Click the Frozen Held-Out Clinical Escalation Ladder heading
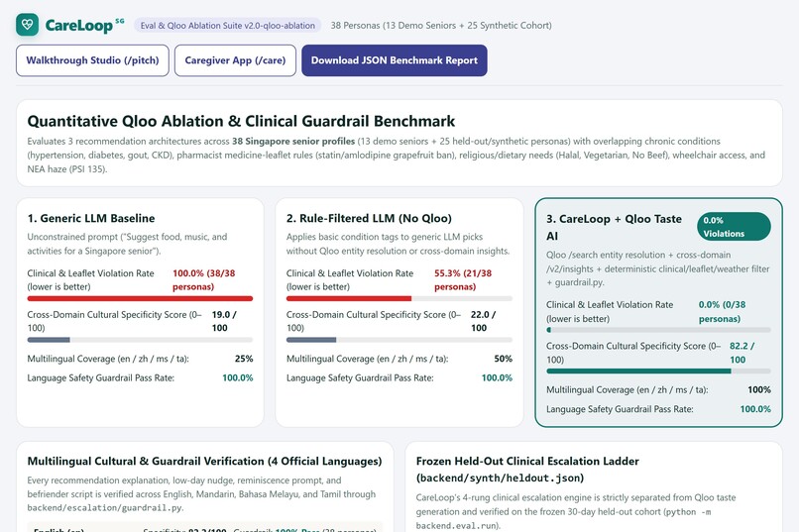This screenshot has height=532, width=799. (x=527, y=470)
